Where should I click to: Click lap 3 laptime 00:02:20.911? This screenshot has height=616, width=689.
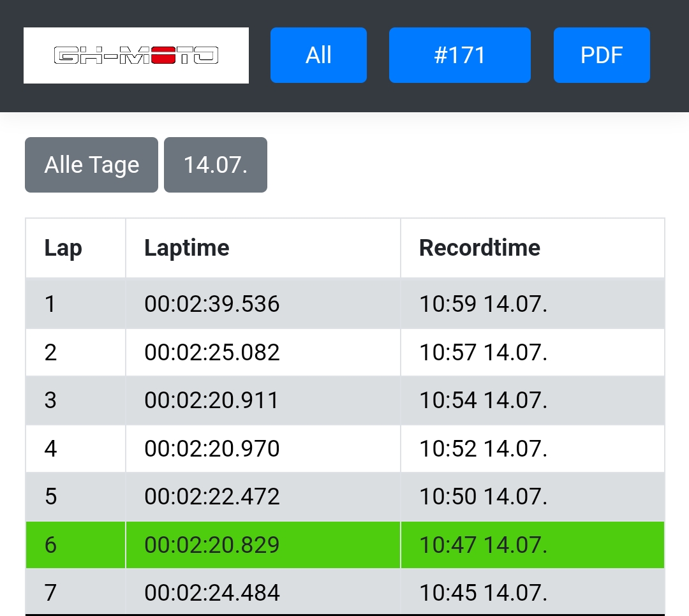click(x=211, y=400)
